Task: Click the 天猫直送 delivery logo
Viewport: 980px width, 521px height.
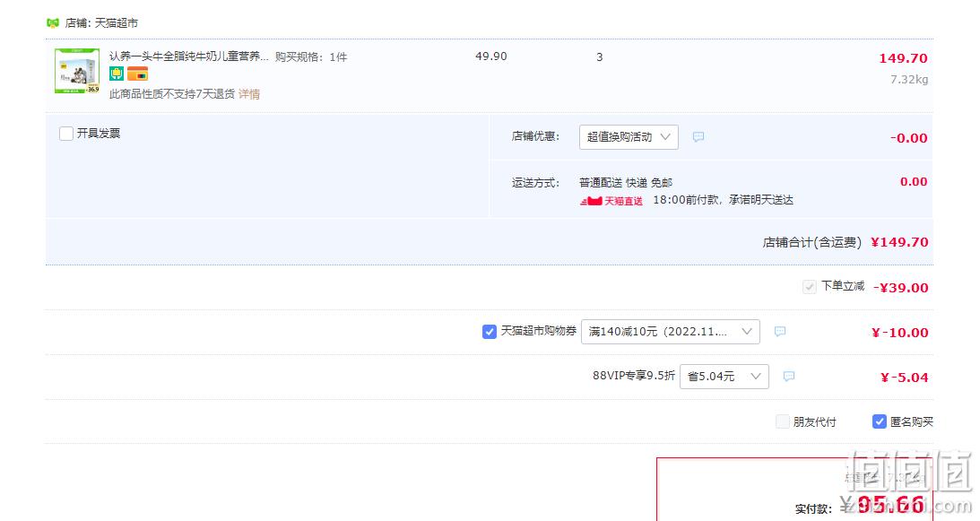Action: pos(611,201)
